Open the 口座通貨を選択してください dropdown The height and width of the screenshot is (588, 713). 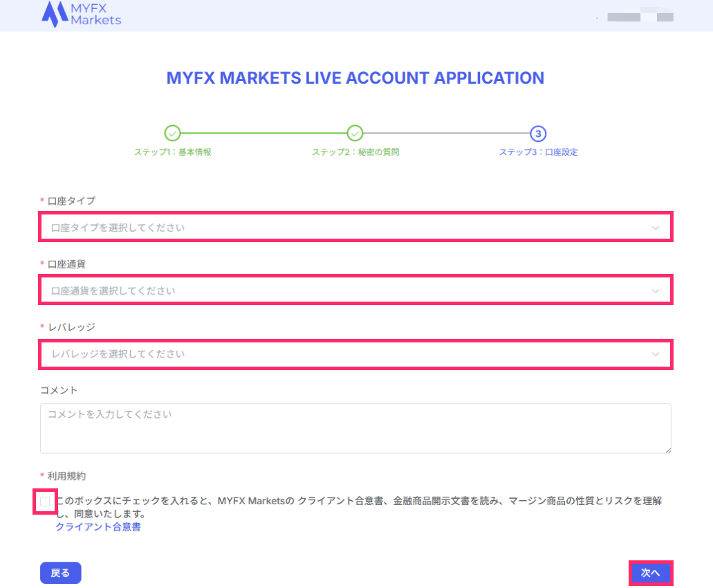[x=346, y=291]
